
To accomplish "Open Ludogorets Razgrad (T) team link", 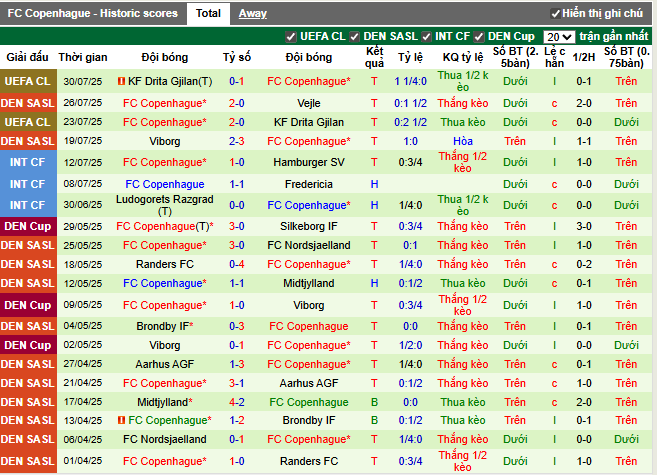I will tap(165, 205).
